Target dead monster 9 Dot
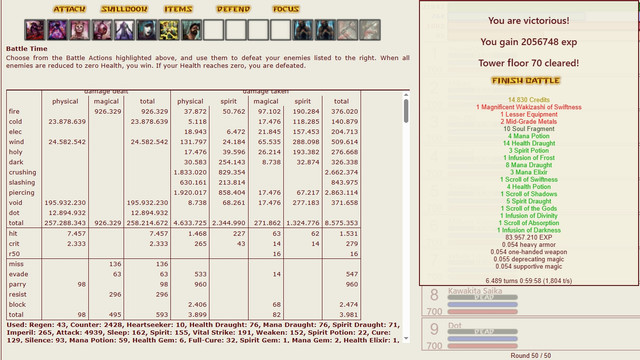 [530, 335]
